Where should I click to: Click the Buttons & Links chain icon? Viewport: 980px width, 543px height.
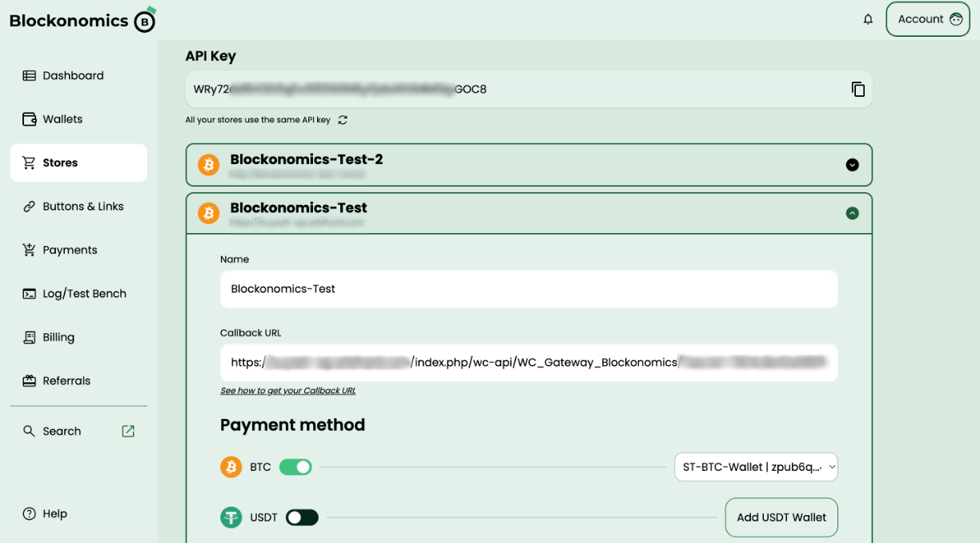[29, 207]
